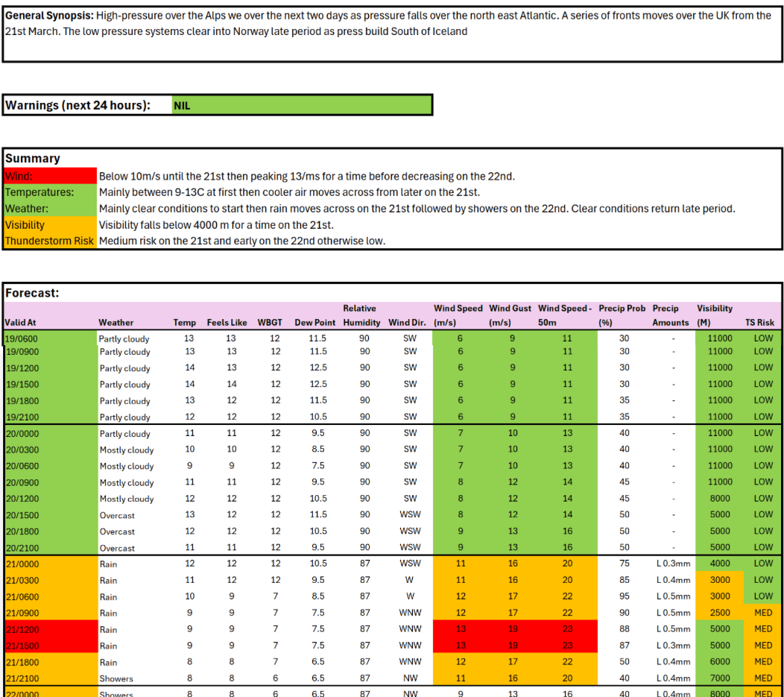This screenshot has height=697, width=784.
Task: Click wind direction WNW in 21/1800 row
Action: tap(410, 662)
